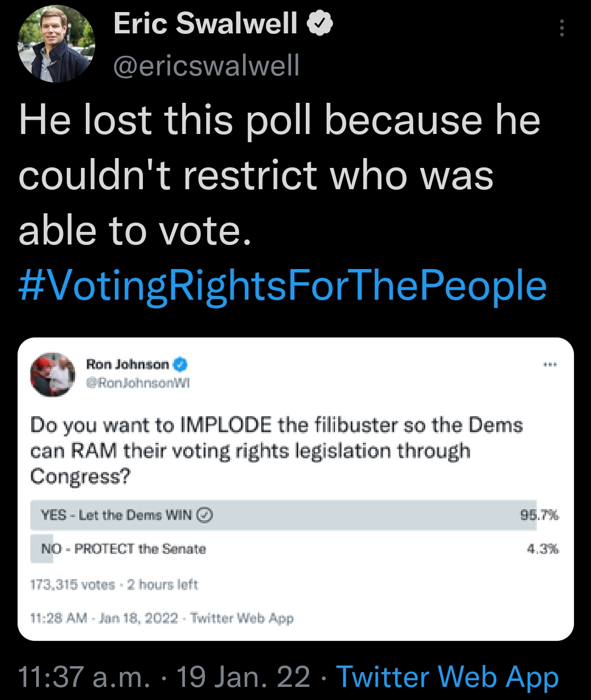Click the Twitter Web App source label
Screen dimensions: 591x700
pyautogui.click(x=448, y=677)
